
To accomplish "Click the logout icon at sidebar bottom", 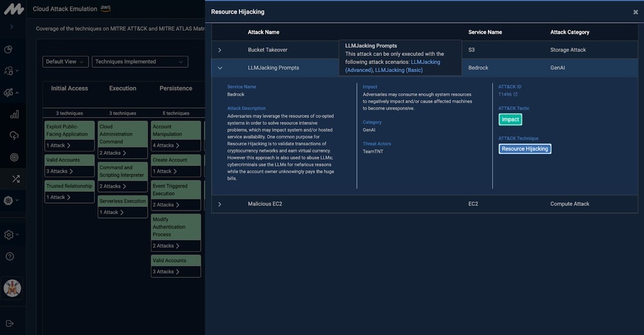I will pyautogui.click(x=10, y=323).
